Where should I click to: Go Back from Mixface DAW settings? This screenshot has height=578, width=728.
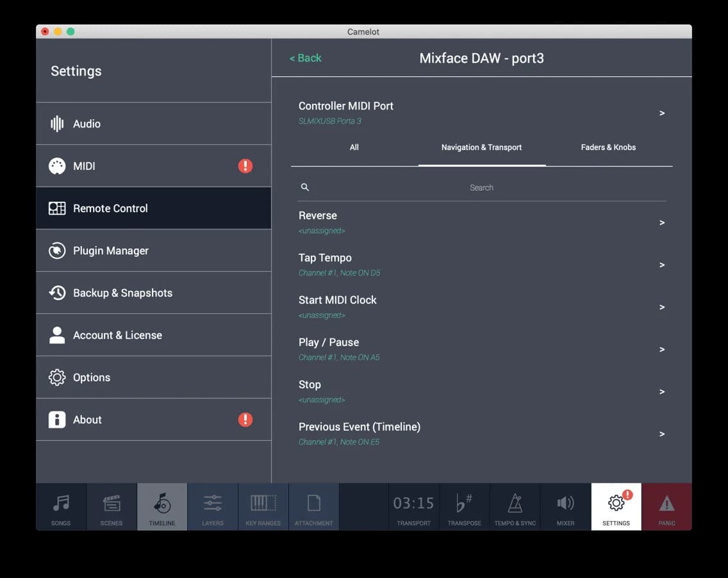(x=306, y=58)
